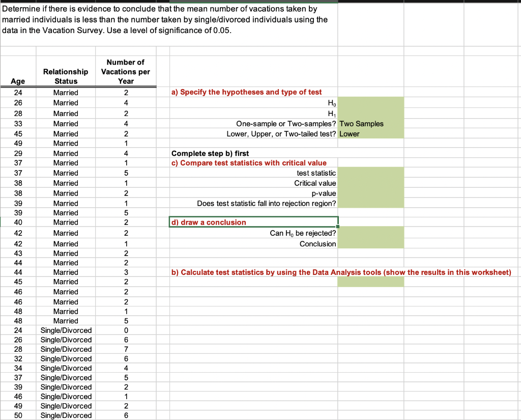521x420 pixels.
Task: Click the rejection region answer cell
Action: tap(370, 203)
